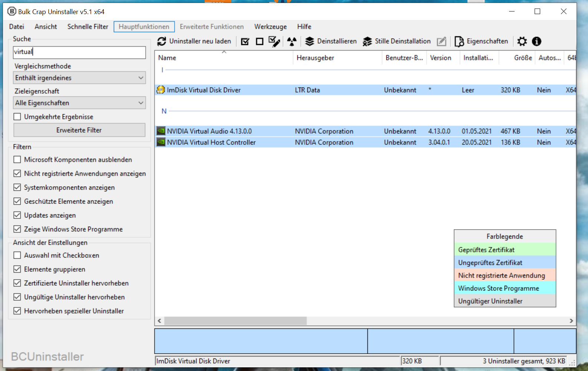Toggle Hervorheben spezieller Uninstaller
Viewport: 588px width, 371px height.
click(17, 311)
